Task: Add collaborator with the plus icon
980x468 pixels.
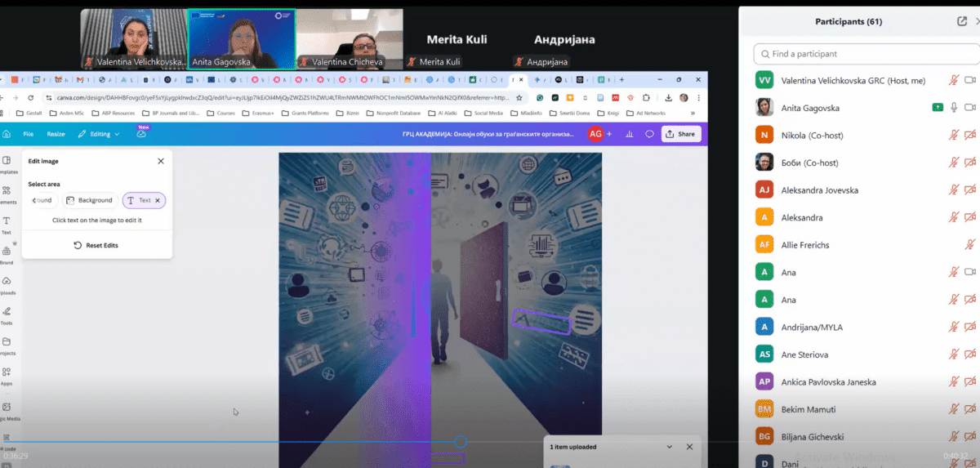Action: [609, 134]
